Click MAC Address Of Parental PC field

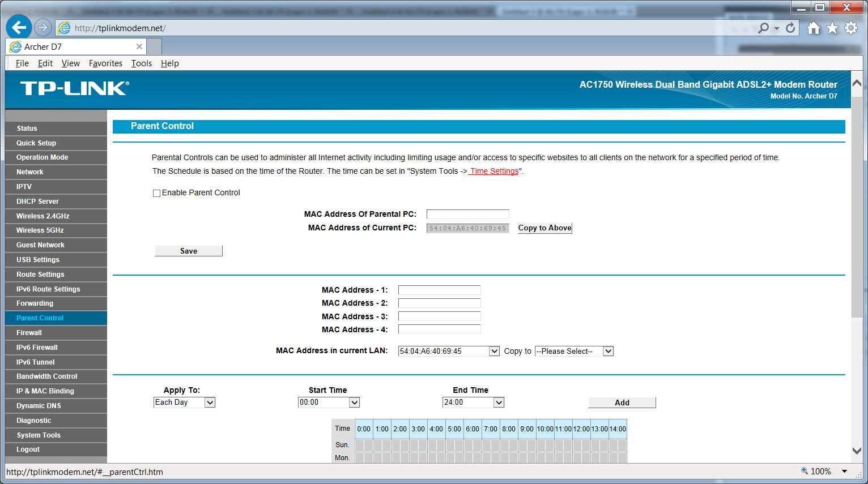[468, 214]
